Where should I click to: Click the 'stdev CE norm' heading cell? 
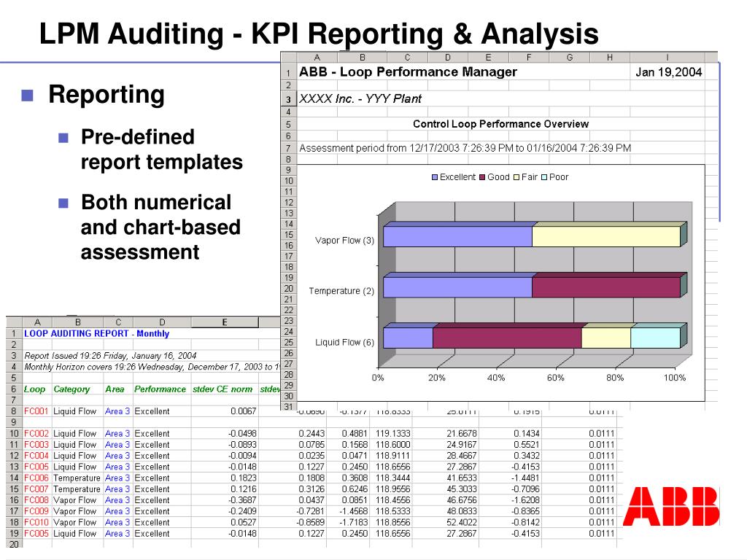222,389
